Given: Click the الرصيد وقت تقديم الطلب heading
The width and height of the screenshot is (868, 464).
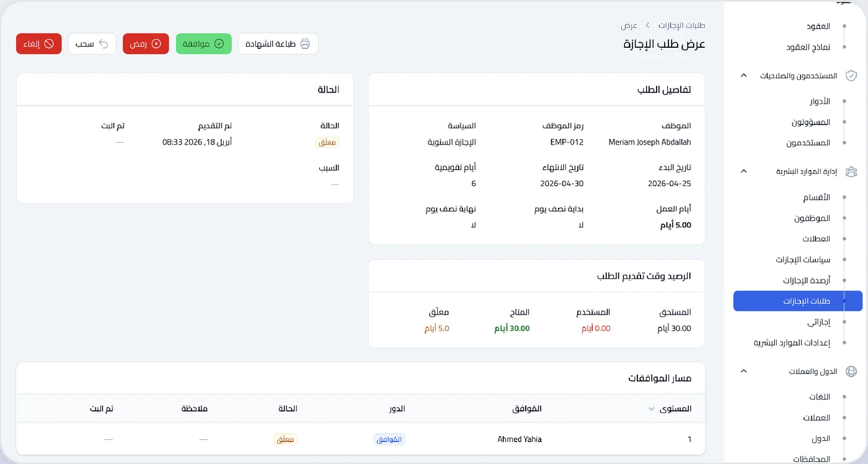Looking at the screenshot, I should point(644,275).
